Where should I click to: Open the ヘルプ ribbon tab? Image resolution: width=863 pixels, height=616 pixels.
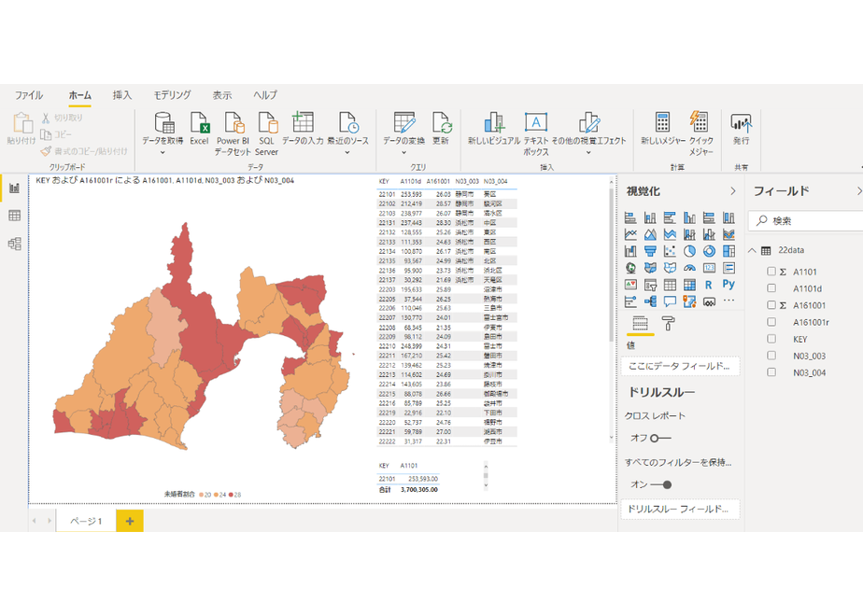(265, 95)
